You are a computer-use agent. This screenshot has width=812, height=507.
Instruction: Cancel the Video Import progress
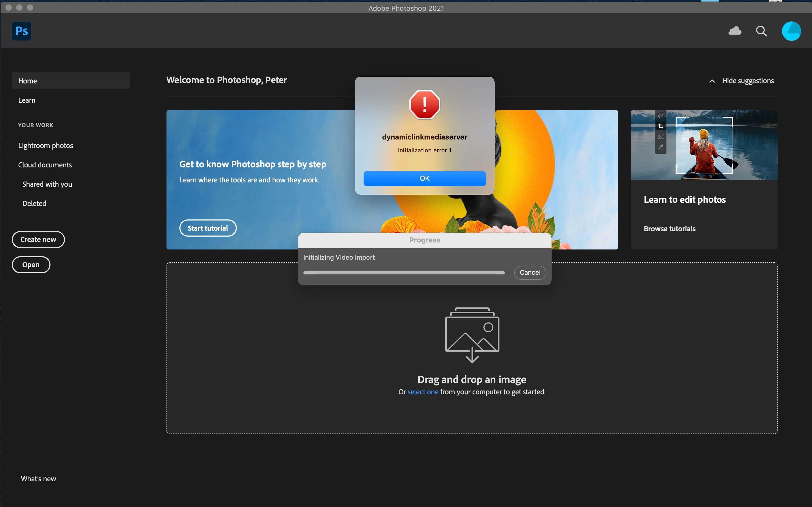pyautogui.click(x=530, y=273)
